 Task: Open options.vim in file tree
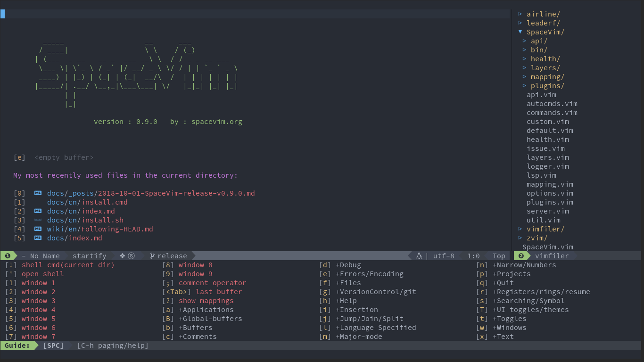click(550, 193)
